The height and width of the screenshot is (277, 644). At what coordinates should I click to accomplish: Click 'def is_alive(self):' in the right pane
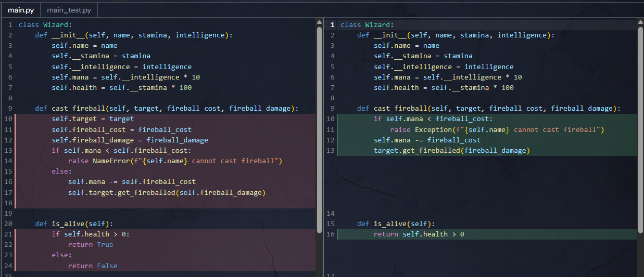396,224
